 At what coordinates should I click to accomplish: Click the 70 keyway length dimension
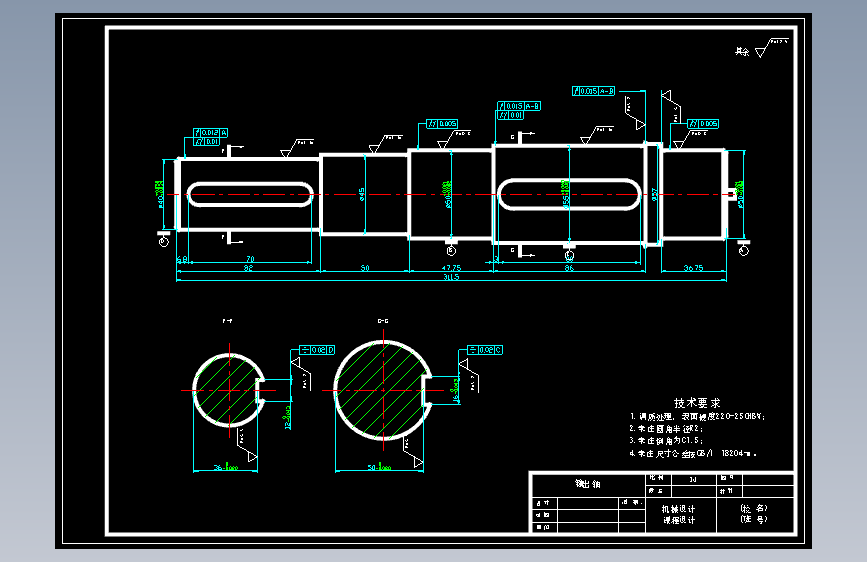pyautogui.click(x=250, y=259)
